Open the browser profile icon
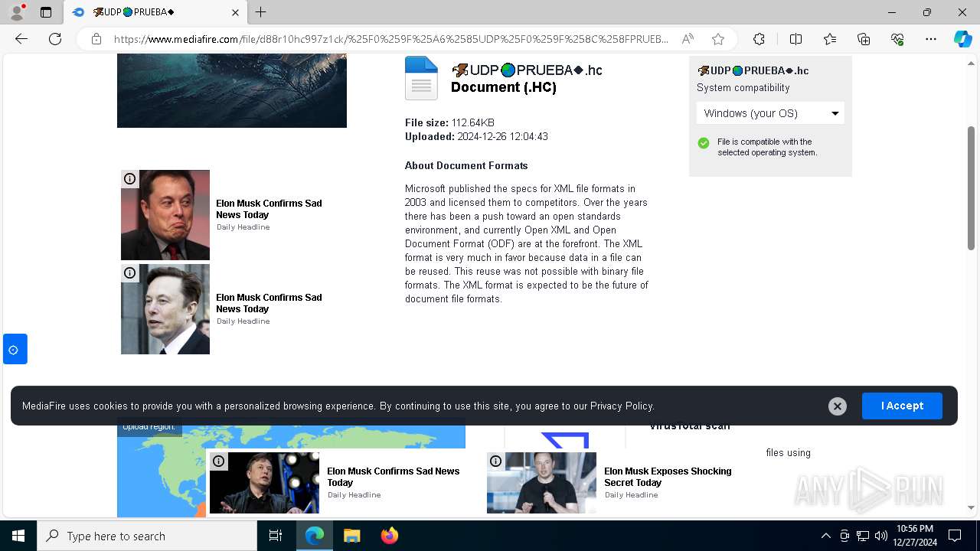This screenshot has width=980, height=551. pos(16,12)
